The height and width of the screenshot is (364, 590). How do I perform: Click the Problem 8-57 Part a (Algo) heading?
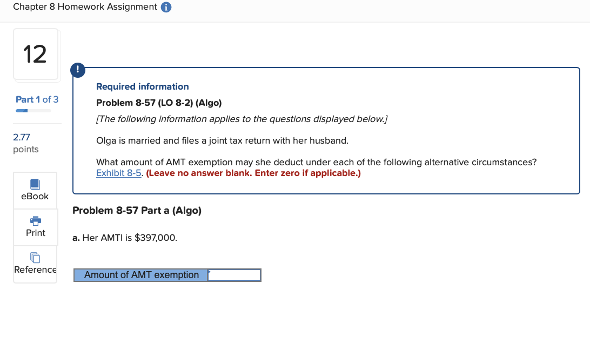(x=137, y=210)
